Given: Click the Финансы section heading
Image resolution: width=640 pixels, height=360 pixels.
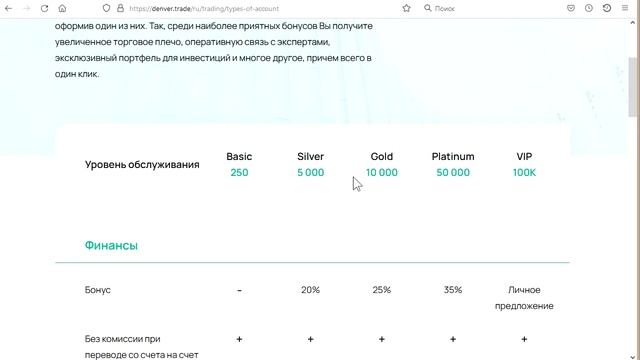Looking at the screenshot, I should pyautogui.click(x=111, y=245).
